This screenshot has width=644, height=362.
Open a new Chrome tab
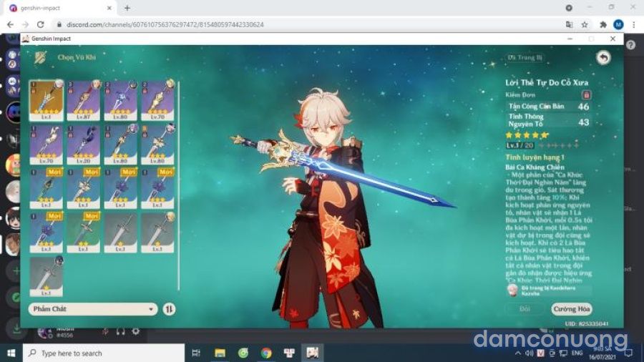coord(127,8)
